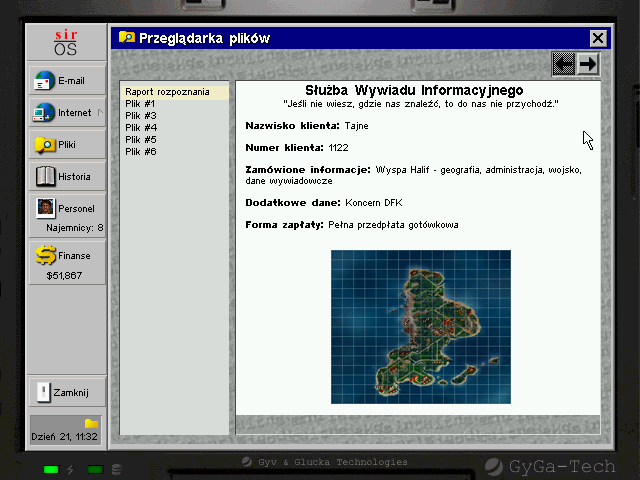Open Plik #3 from file list

click(x=141, y=116)
